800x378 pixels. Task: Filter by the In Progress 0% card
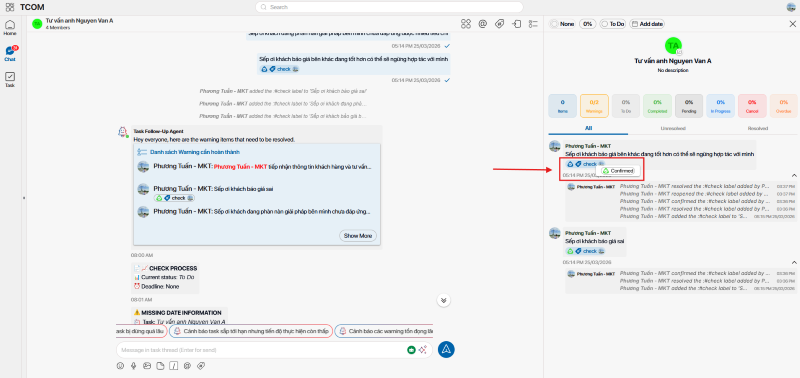point(720,106)
